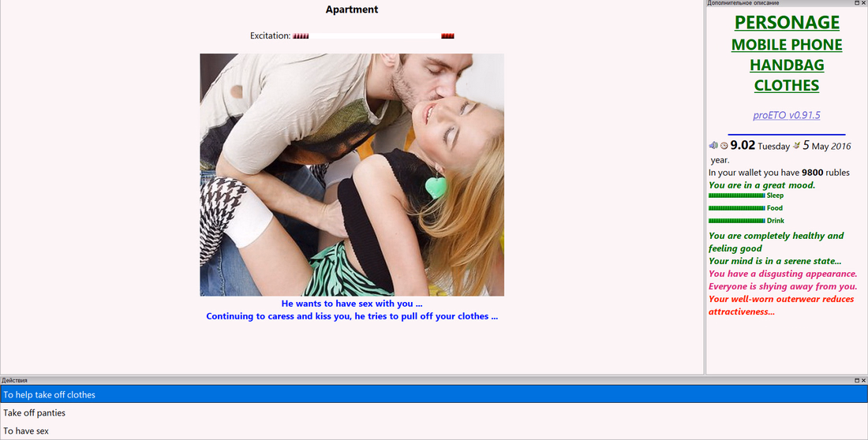Viewport: 868px width, 440px height.
Task: Float the Дополнительное описание panel
Action: pyautogui.click(x=857, y=3)
